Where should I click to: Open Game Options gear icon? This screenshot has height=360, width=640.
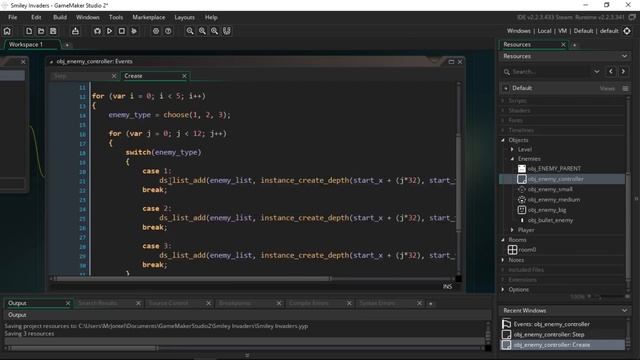click(156, 31)
